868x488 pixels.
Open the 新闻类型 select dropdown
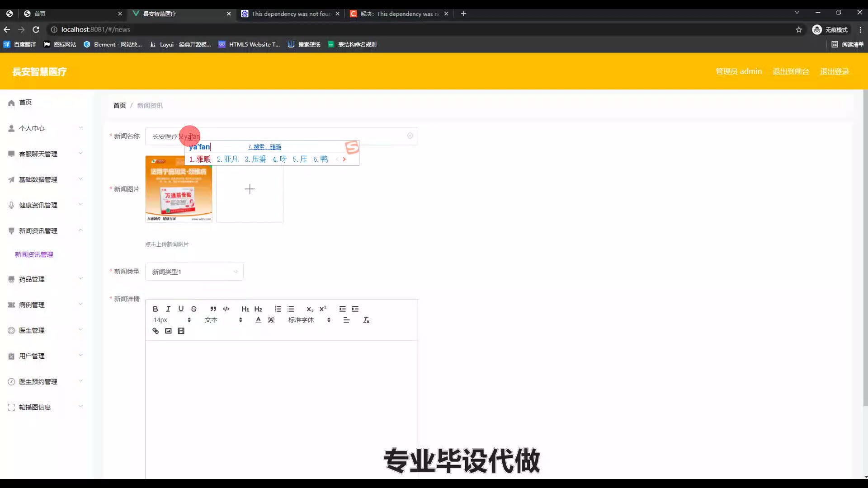click(x=194, y=272)
